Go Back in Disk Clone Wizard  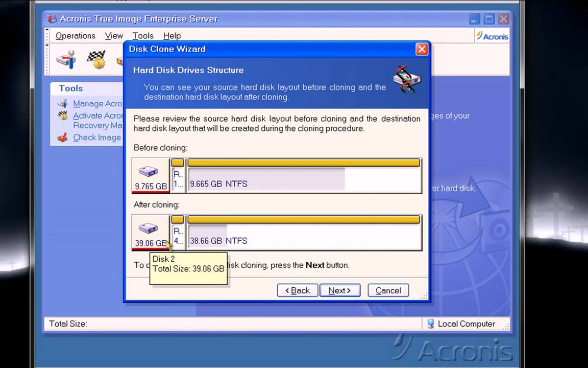[298, 290]
